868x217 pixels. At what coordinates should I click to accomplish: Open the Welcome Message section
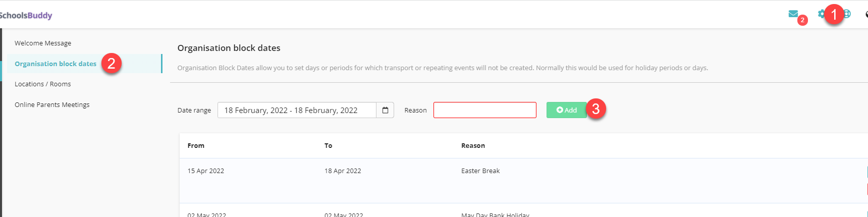point(43,43)
